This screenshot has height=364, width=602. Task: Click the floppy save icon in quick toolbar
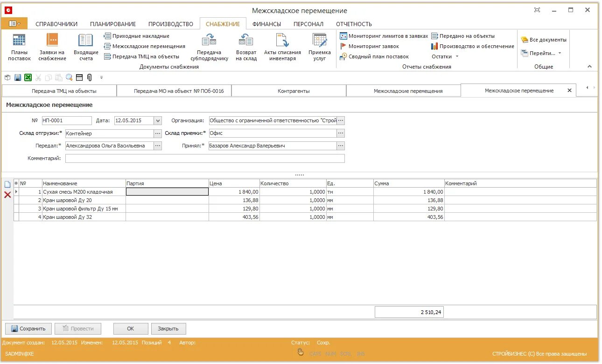[x=18, y=77]
